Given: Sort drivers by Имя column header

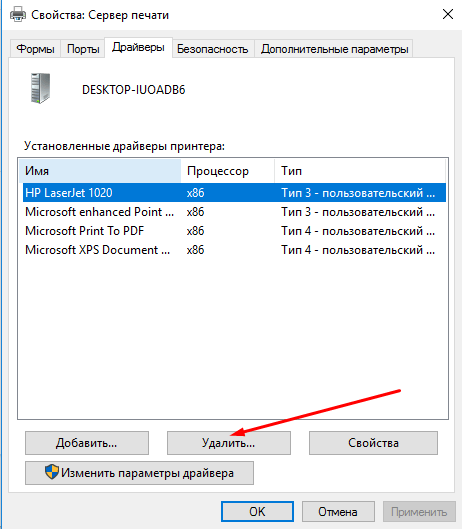Looking at the screenshot, I should point(100,171).
